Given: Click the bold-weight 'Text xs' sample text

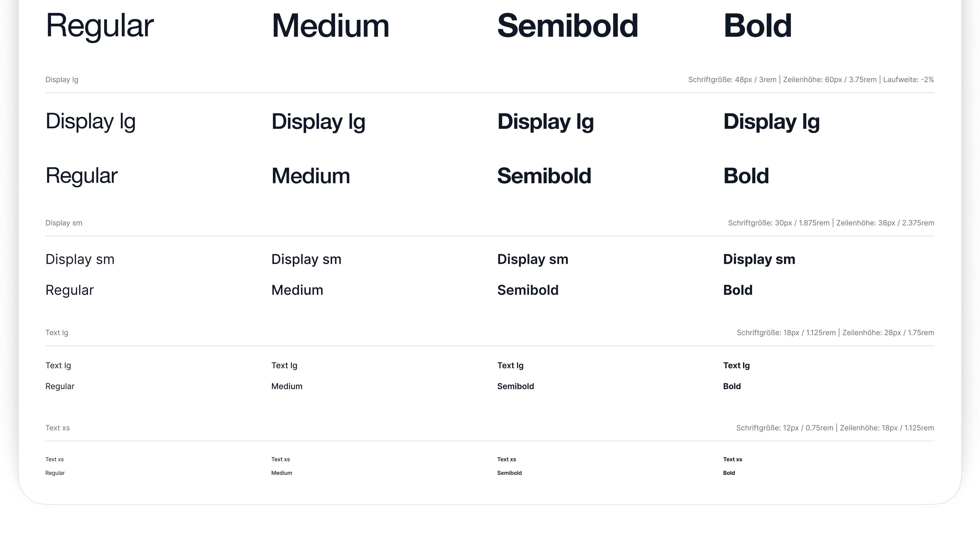Looking at the screenshot, I should (732, 459).
